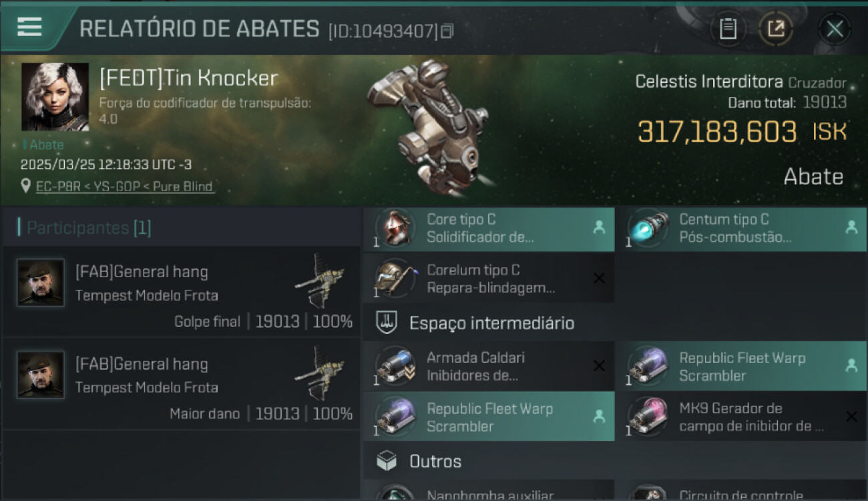Copy the kill report ID

pos(447,31)
